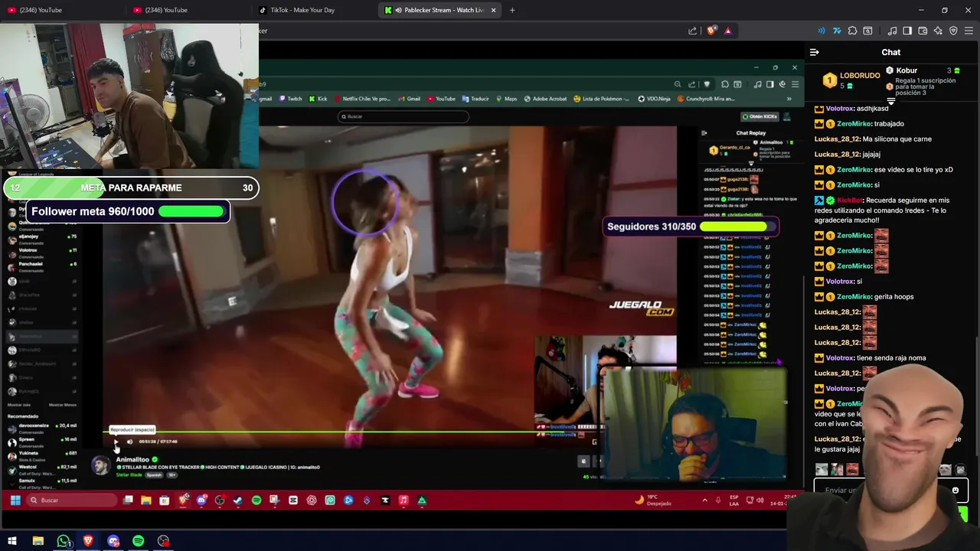Play the Kick video
This screenshot has height=551, width=980.
[116, 442]
